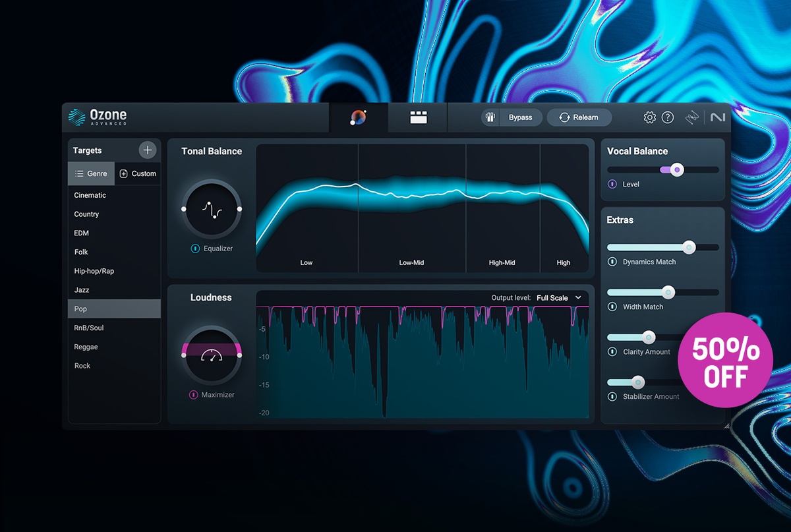Add a new target with plus icon
This screenshot has height=532, width=791.
[x=148, y=150]
